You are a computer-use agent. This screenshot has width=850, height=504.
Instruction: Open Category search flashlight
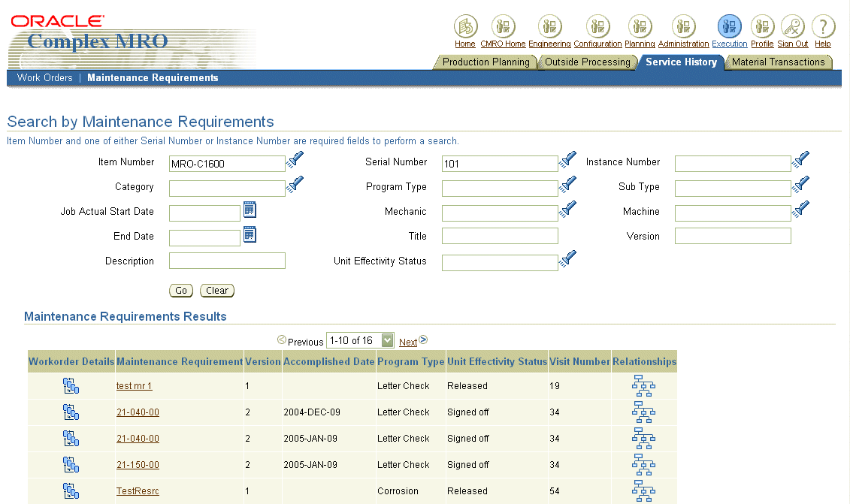[x=295, y=185]
